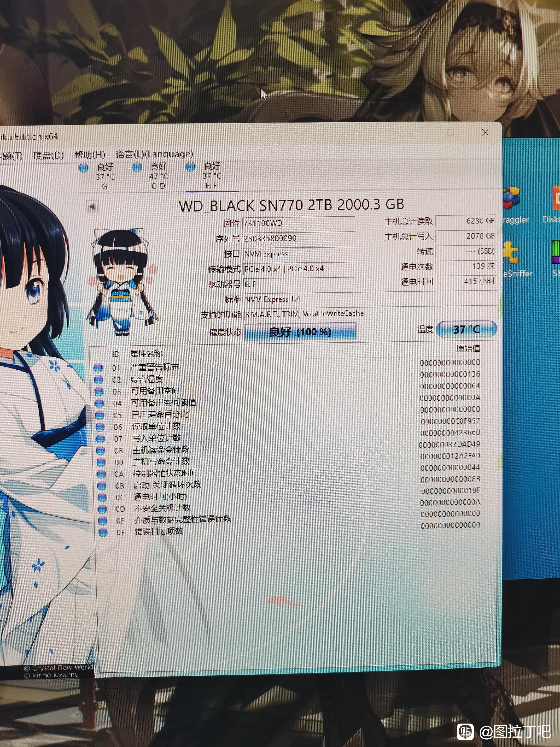Open the 语言(L)(Language) menu
The width and height of the screenshot is (560, 747).
154,154
